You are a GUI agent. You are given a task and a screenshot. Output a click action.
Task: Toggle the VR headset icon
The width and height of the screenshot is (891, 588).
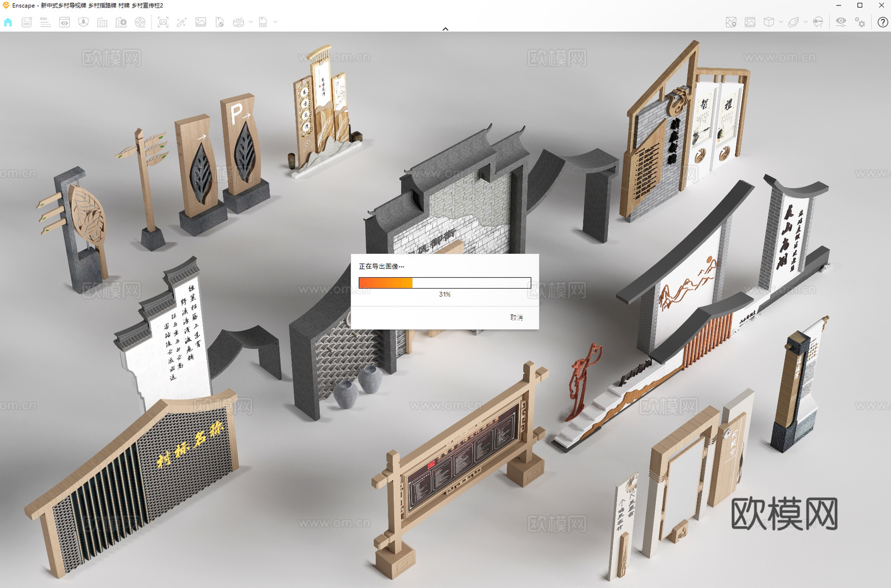(818, 22)
